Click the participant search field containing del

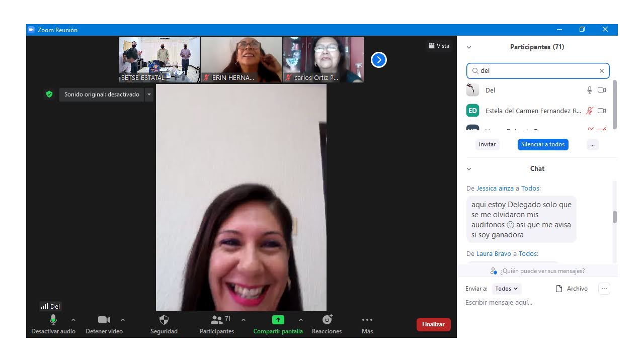tap(538, 71)
